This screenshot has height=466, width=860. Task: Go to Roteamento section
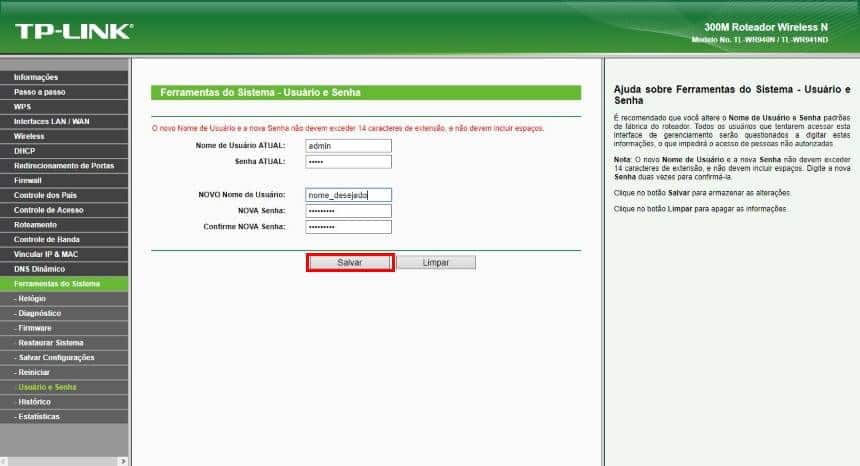point(64,225)
